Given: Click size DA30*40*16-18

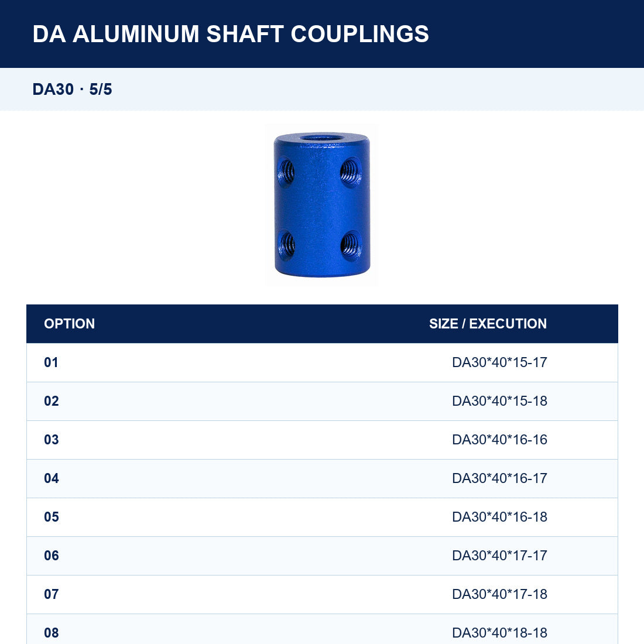Looking at the screenshot, I should [x=499, y=517].
